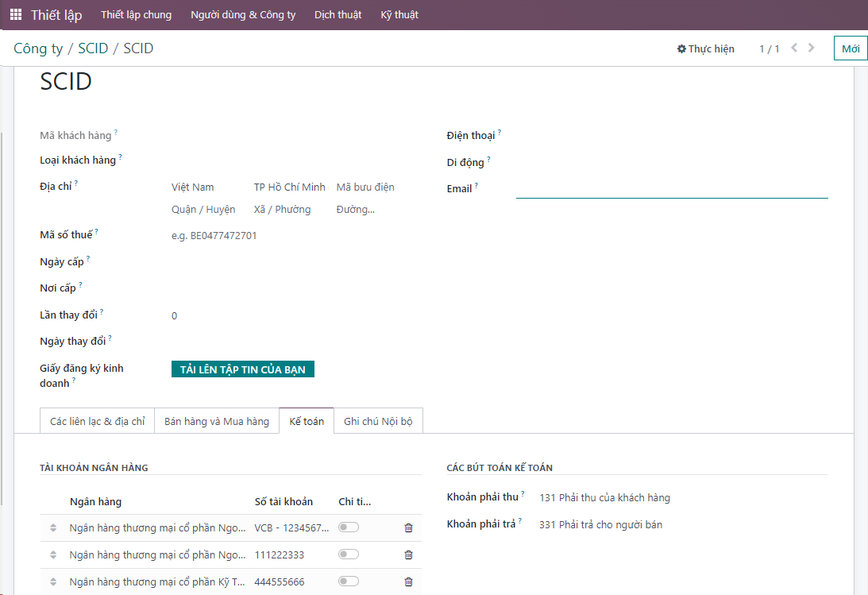Open Thiết lập chung menu

[x=136, y=15]
